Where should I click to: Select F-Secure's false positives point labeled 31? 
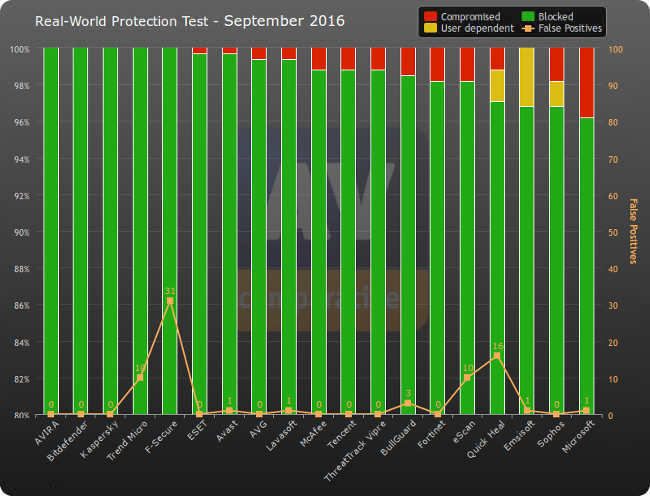(170, 300)
